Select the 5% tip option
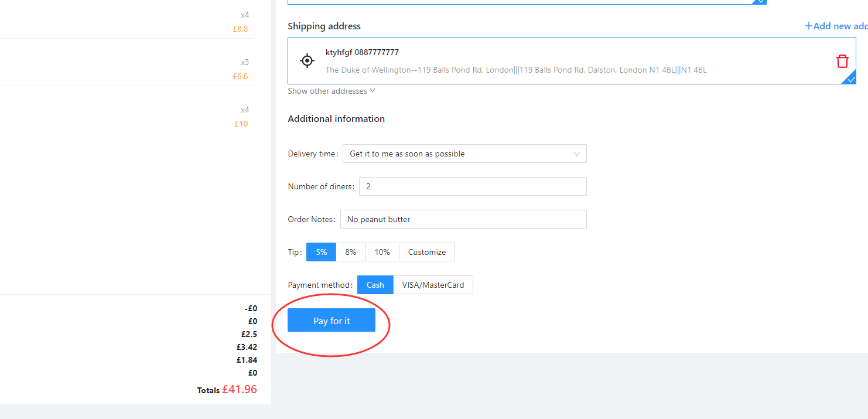Image resolution: width=868 pixels, height=419 pixels. pos(321,252)
